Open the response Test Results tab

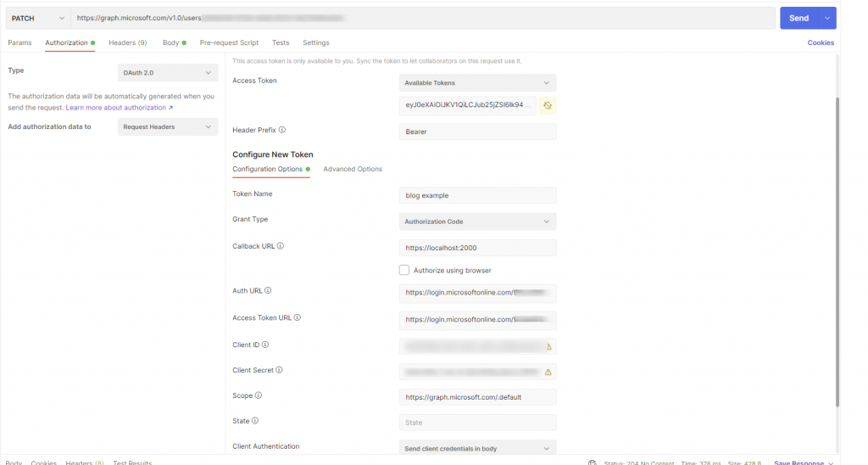132,462
